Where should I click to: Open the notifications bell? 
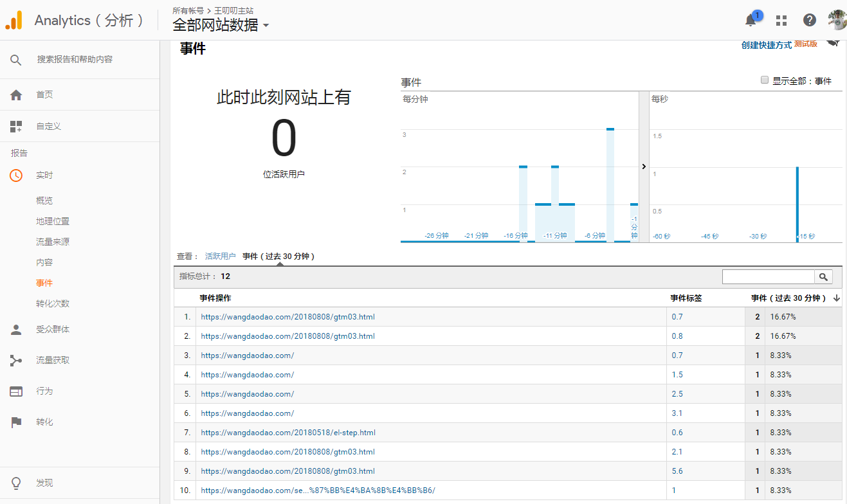pos(751,20)
